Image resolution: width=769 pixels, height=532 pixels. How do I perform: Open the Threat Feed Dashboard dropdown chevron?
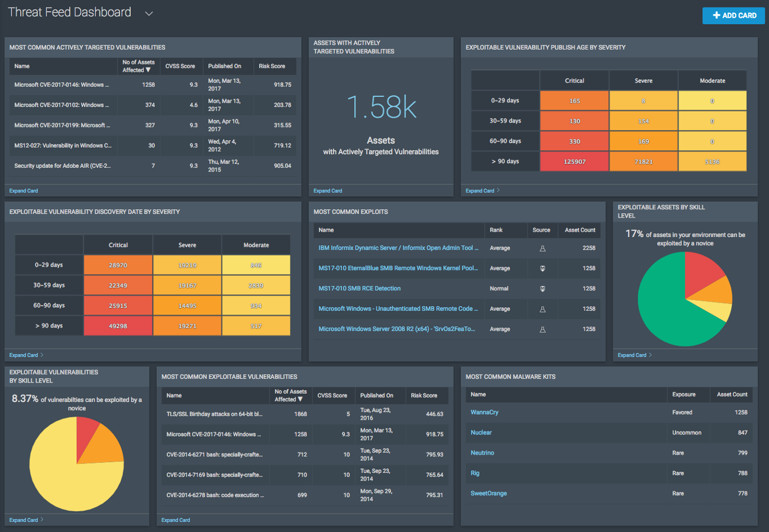point(149,14)
